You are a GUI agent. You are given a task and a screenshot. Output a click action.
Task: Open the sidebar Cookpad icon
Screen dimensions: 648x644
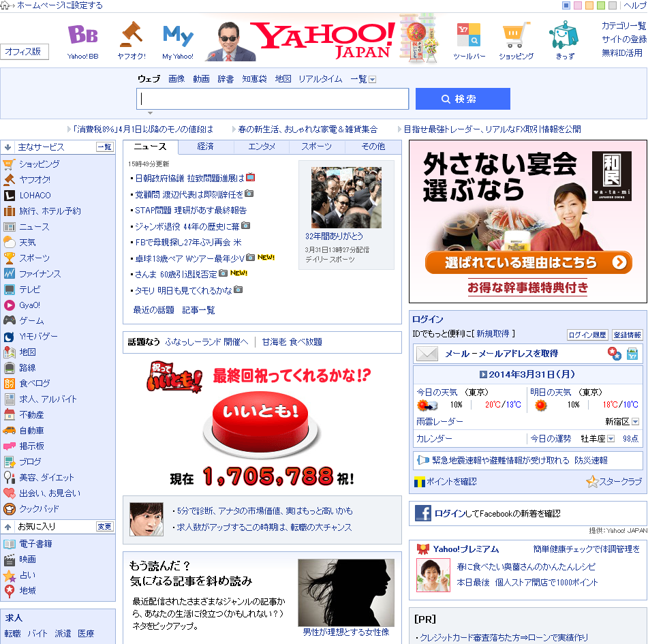[9, 509]
